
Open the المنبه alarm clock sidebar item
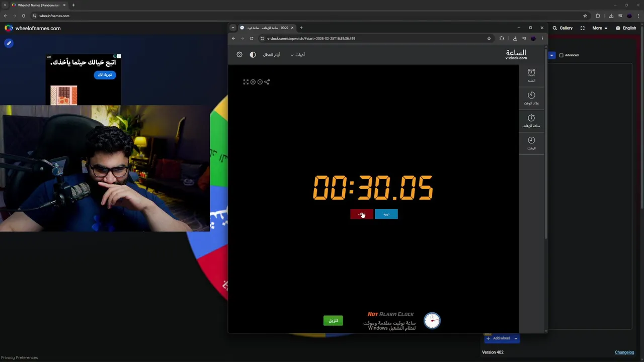click(x=531, y=75)
